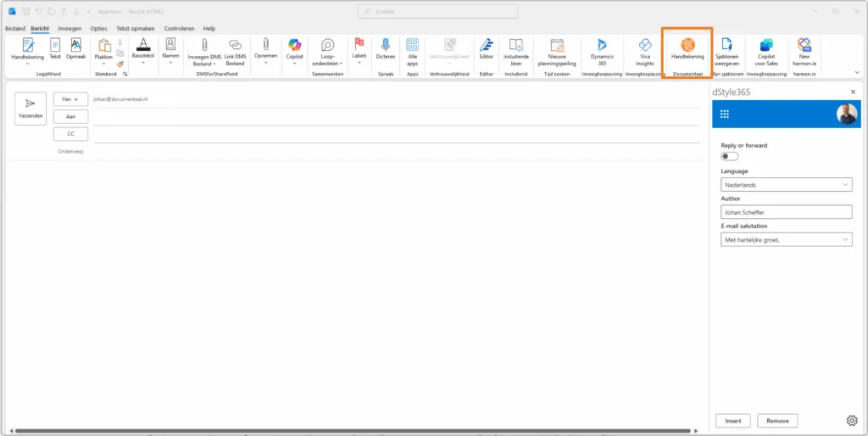Toggle the Reply or forward switch

click(x=730, y=156)
